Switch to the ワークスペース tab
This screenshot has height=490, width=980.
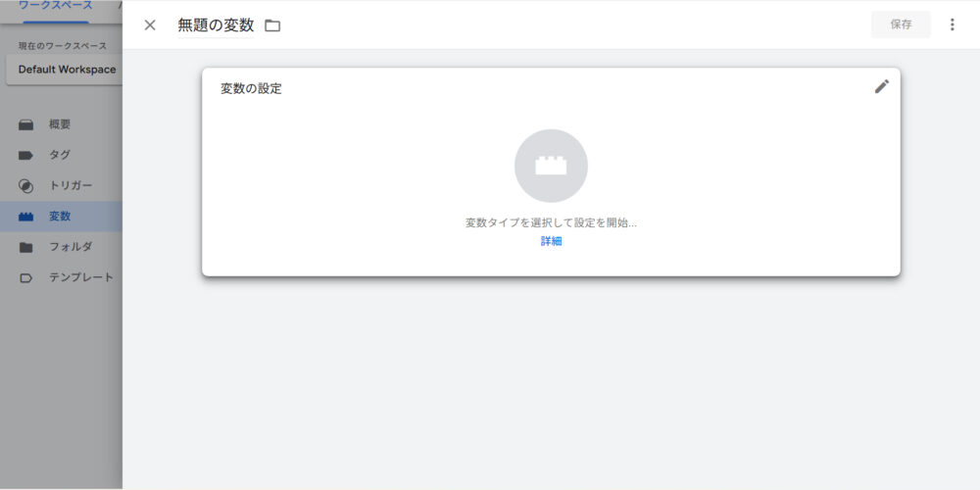click(x=55, y=6)
